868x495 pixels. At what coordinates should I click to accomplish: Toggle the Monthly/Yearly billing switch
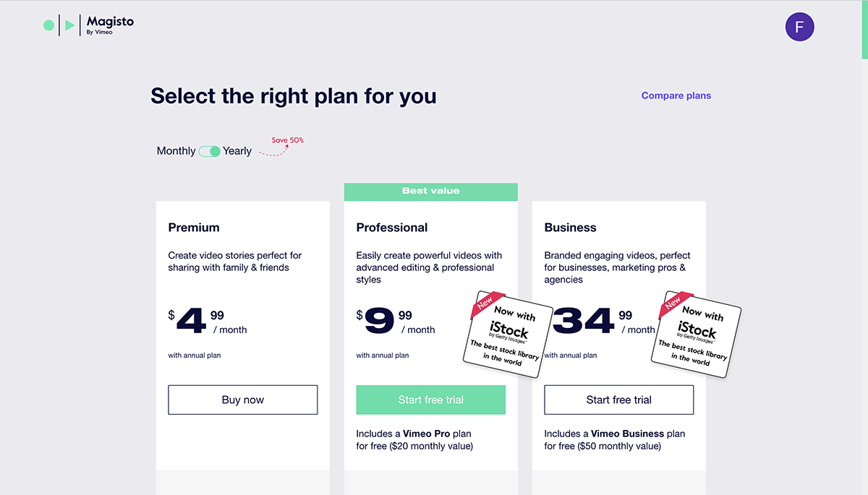pos(210,151)
